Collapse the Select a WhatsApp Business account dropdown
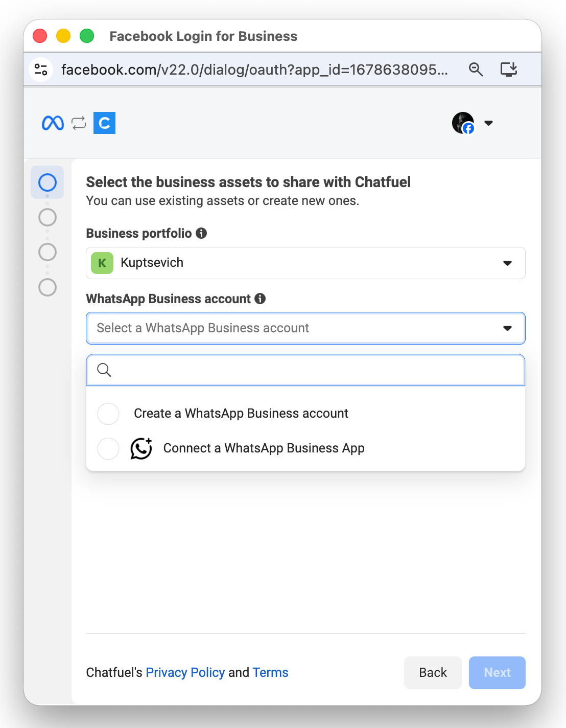The height and width of the screenshot is (728, 566). (x=305, y=328)
